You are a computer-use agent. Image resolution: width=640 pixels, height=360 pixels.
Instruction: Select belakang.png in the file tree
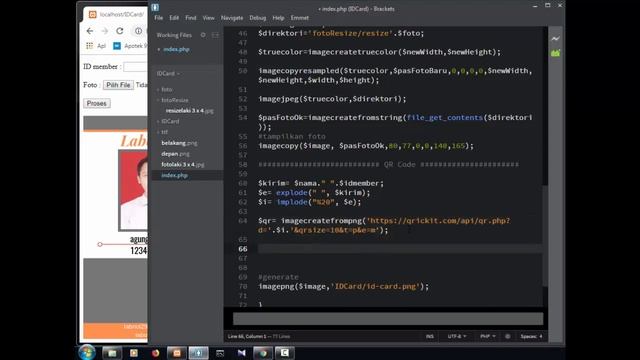pyautogui.click(x=179, y=143)
